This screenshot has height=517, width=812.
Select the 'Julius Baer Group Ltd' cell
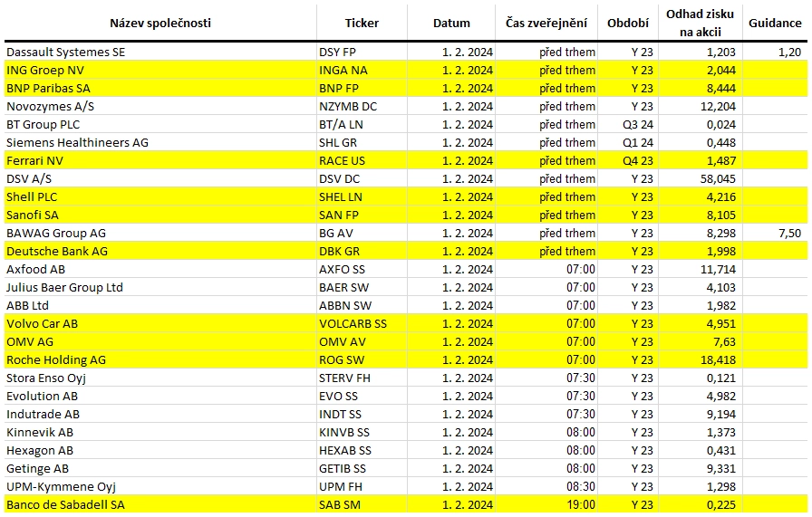(160, 287)
